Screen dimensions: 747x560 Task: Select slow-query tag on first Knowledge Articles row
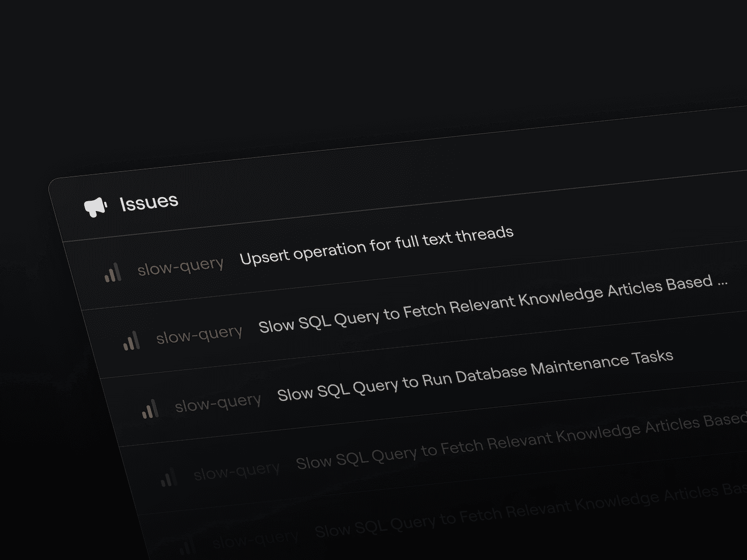(x=199, y=335)
